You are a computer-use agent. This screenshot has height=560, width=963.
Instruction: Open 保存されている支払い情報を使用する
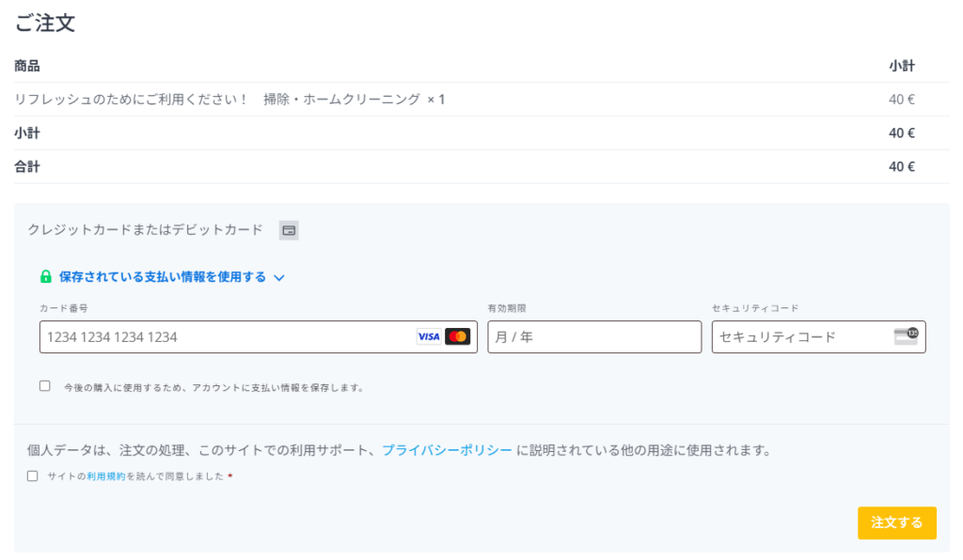[x=163, y=277]
